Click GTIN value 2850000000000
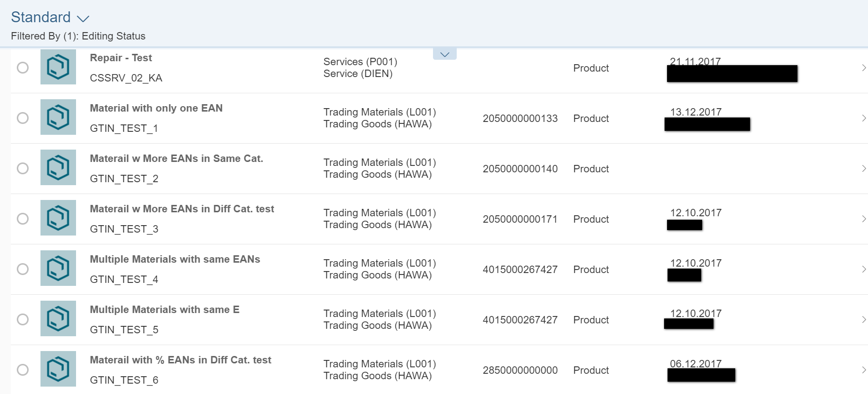 tap(520, 370)
